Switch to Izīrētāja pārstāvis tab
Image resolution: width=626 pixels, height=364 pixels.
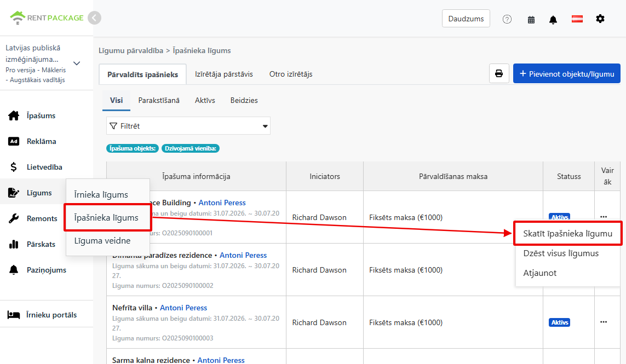(224, 74)
